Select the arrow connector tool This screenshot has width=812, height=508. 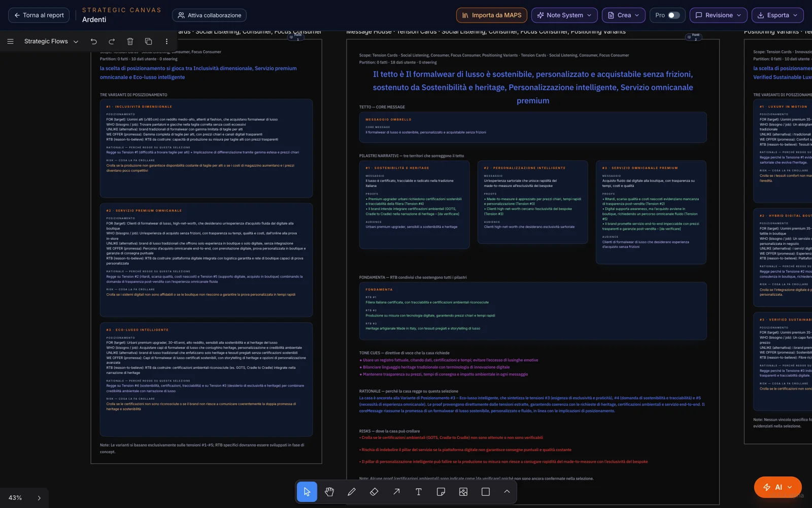coord(396,492)
